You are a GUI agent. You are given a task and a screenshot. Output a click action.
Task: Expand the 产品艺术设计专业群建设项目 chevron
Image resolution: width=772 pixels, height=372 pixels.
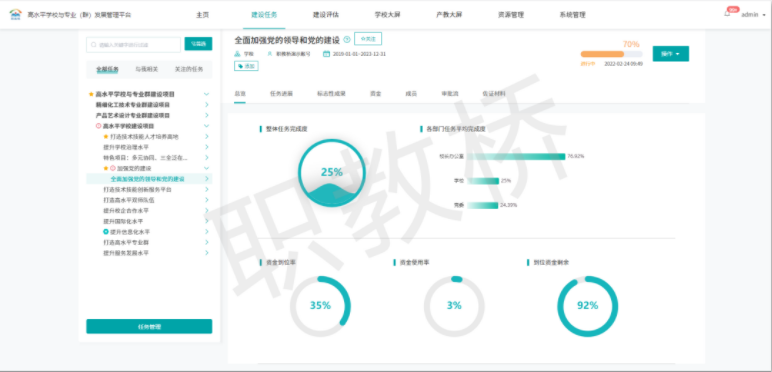tap(206, 115)
